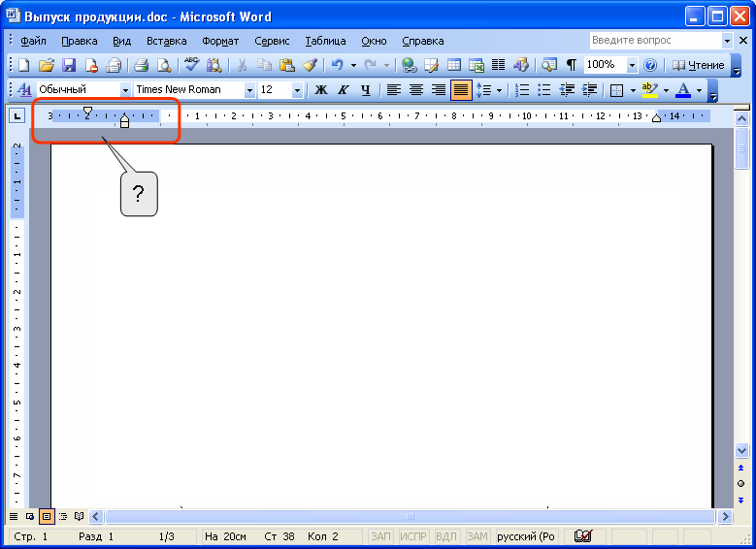Viewport: 756px width, 549px height.
Task: Toggle justified alignment
Action: 461,89
